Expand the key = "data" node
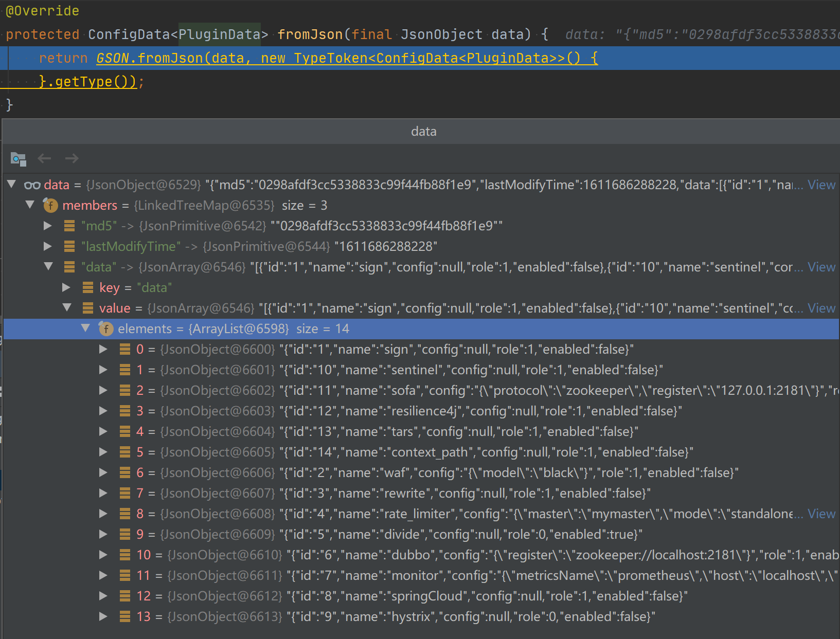 (x=66, y=287)
